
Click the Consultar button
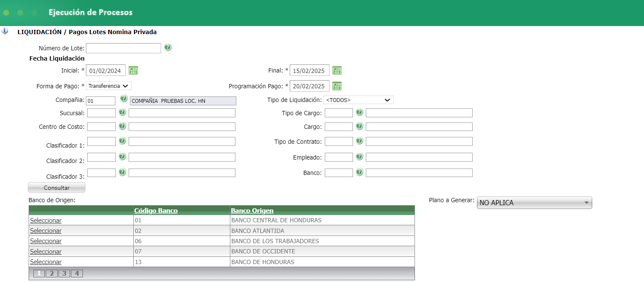point(56,188)
